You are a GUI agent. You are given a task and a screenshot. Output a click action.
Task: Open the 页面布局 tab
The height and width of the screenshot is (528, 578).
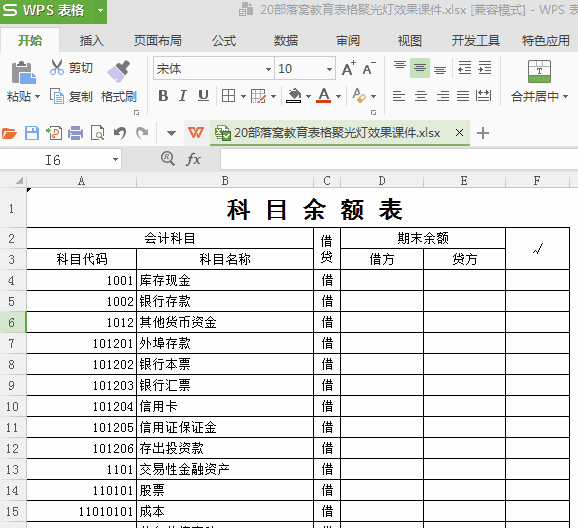point(158,40)
